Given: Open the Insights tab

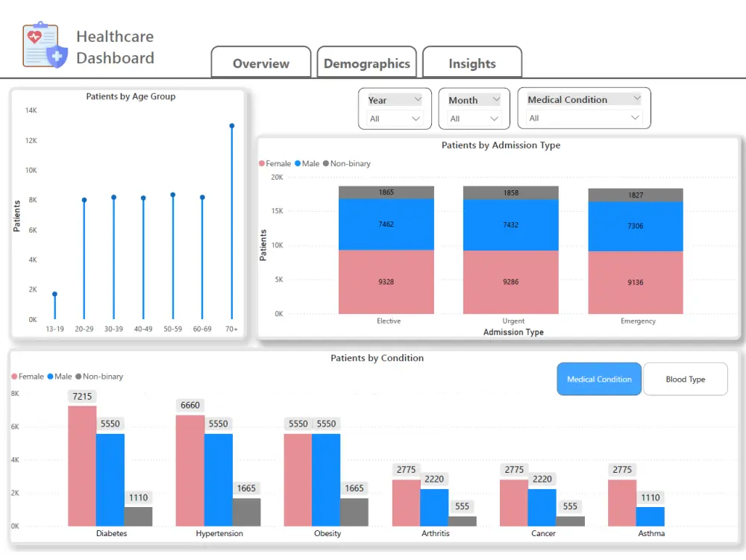Looking at the screenshot, I should (472, 63).
